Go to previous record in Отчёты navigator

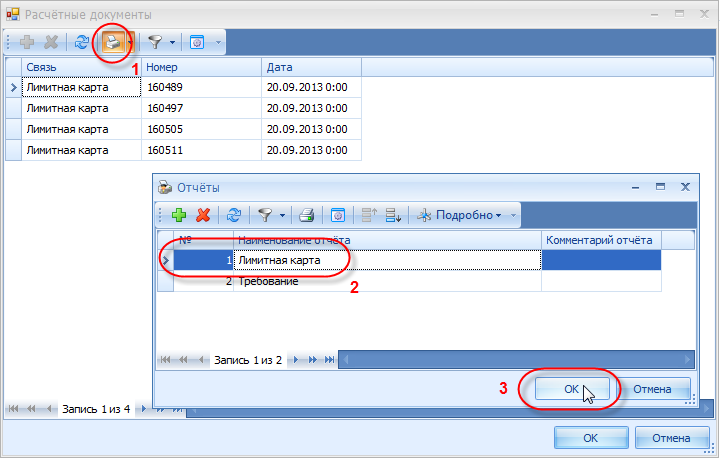(201, 360)
